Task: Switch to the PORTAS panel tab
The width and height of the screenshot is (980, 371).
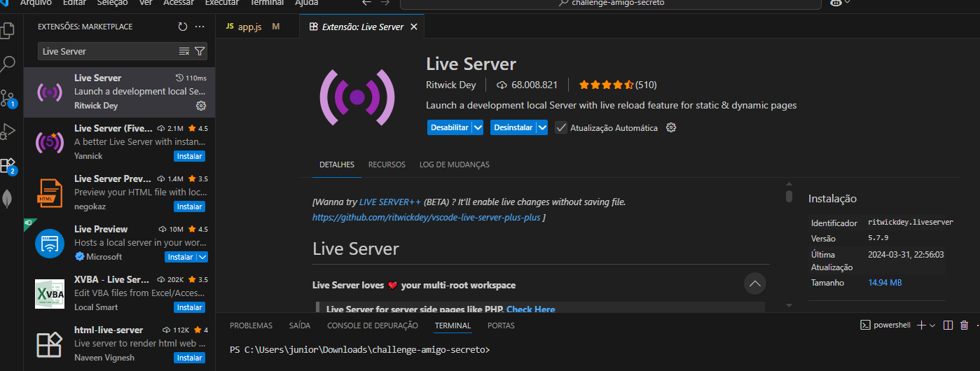Action: tap(501, 325)
